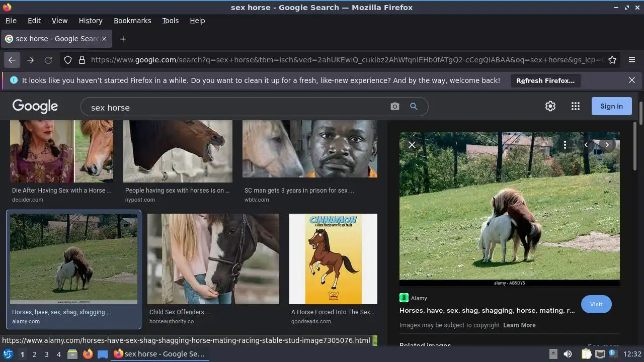Go back using the browser back arrow
This screenshot has width=644, height=362.
12,60
